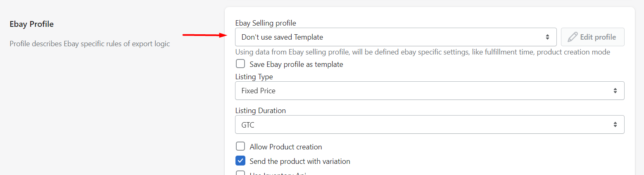Click the red arrow pointing at the selling profile
This screenshot has width=644, height=175.
205,35
